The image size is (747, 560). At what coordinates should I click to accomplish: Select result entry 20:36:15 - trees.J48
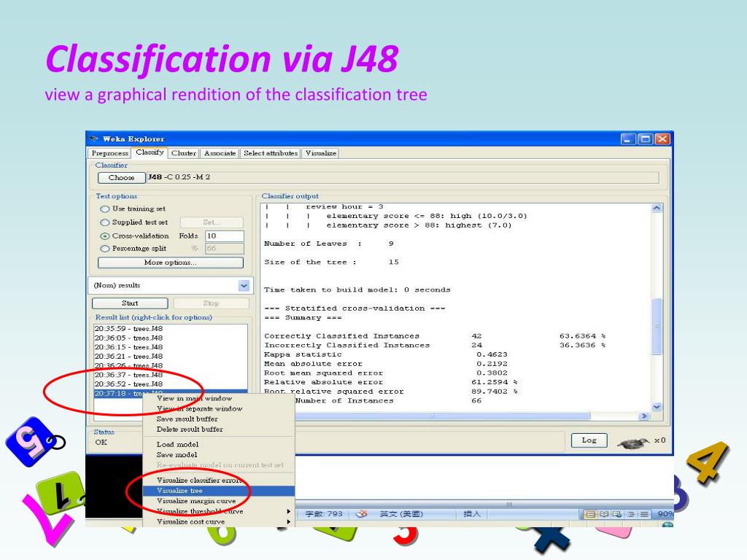tap(171, 347)
